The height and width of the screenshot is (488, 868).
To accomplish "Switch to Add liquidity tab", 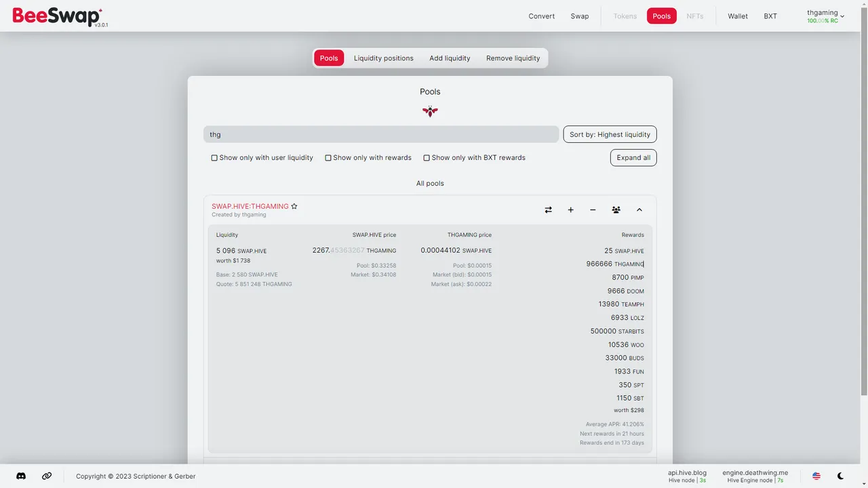I will (x=450, y=58).
